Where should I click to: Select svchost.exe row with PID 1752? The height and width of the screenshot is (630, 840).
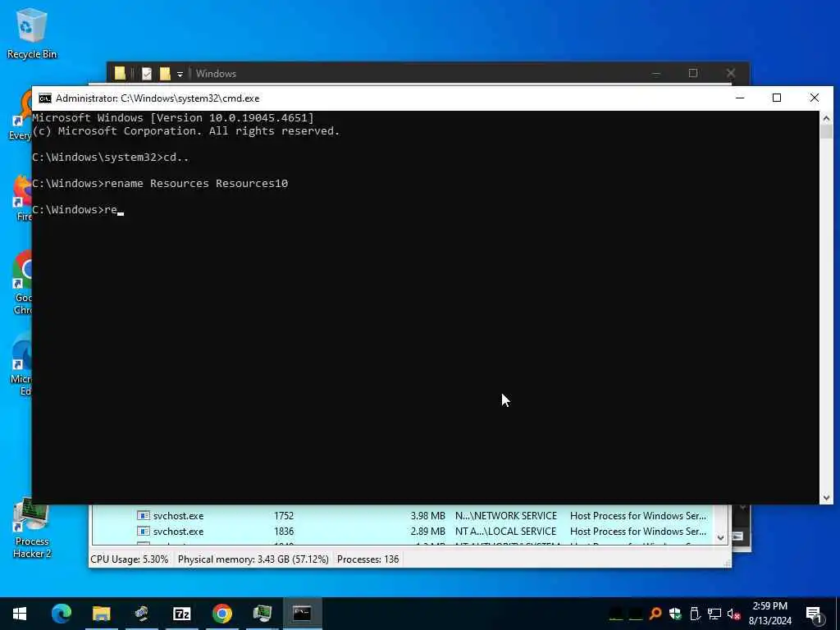click(x=402, y=515)
